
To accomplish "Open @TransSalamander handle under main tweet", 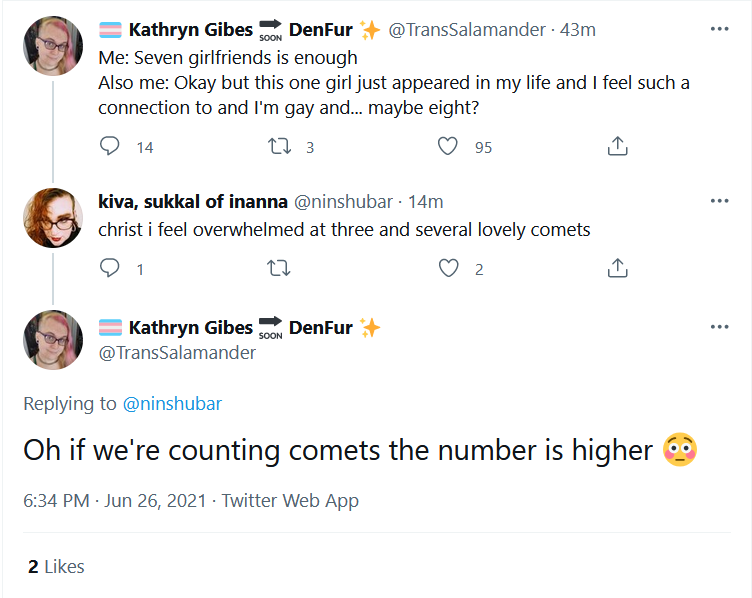I will (x=177, y=353).
